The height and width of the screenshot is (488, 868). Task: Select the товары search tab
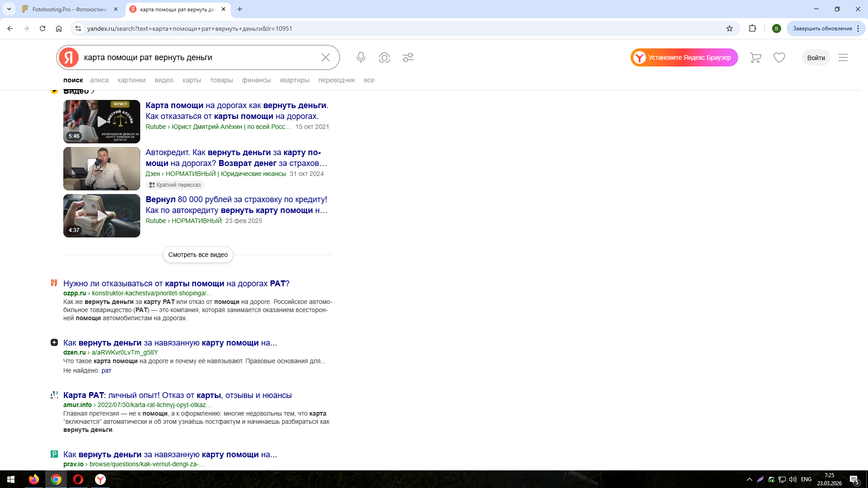(x=222, y=80)
